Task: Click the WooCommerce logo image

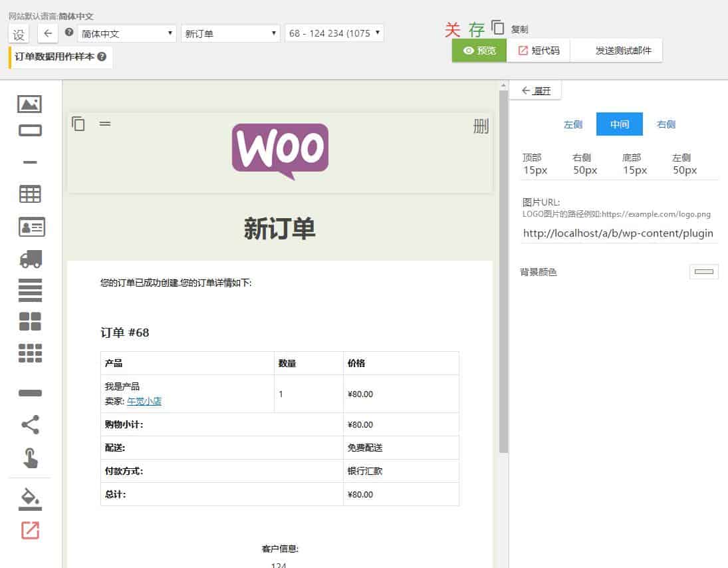Action: [280, 152]
